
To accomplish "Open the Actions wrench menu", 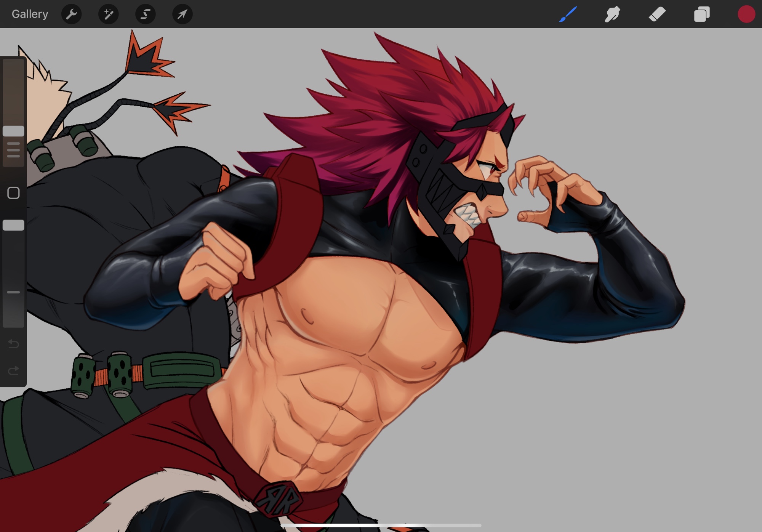I will (71, 14).
